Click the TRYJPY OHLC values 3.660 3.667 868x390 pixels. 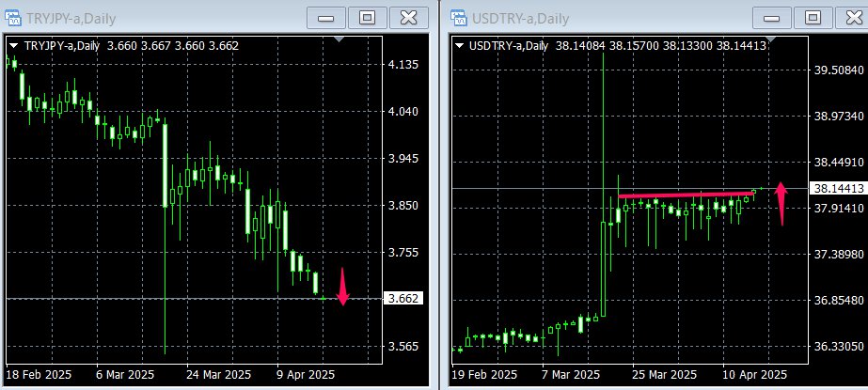pos(139,46)
